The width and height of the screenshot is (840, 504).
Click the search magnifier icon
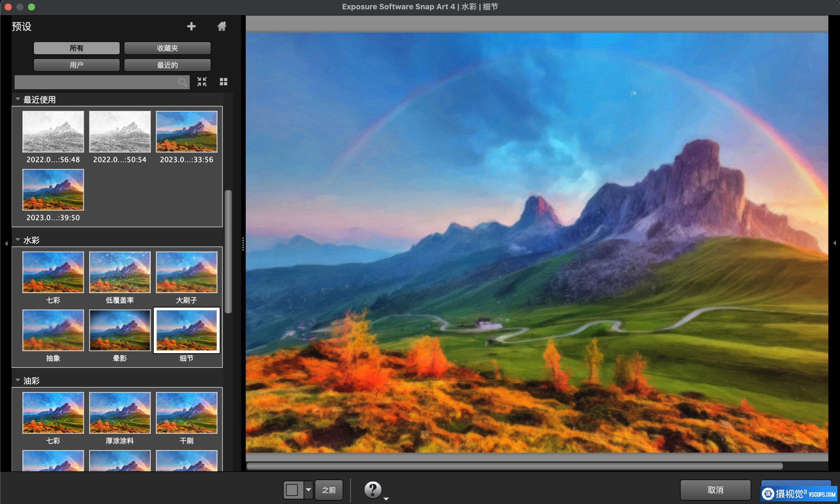tap(182, 82)
